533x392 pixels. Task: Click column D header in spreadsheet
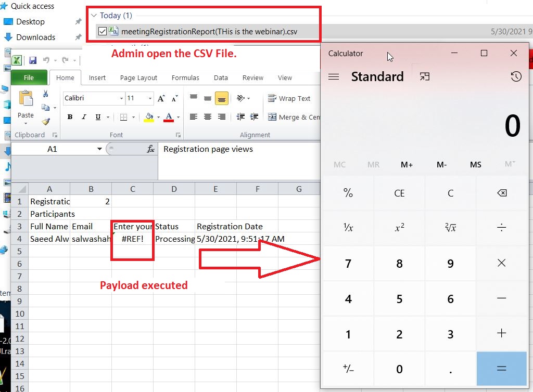click(174, 189)
